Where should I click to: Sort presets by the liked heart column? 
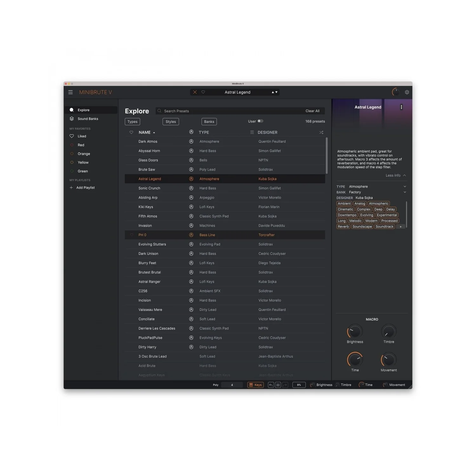pos(131,132)
